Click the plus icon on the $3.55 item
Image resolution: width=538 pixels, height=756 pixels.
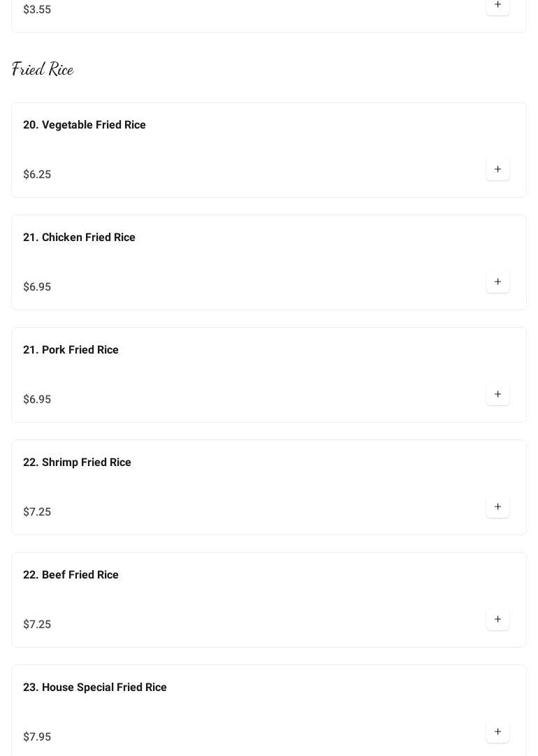(497, 5)
